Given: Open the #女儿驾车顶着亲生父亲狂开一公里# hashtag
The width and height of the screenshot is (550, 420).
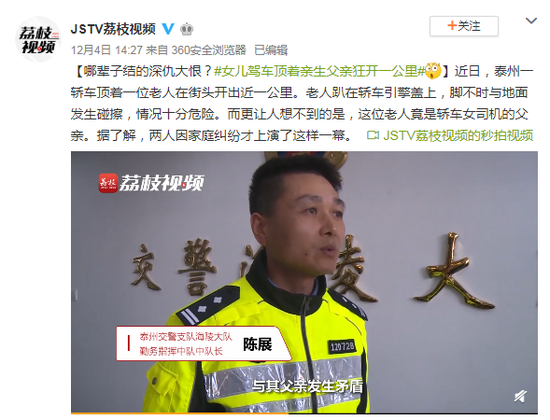Looking at the screenshot, I should [x=319, y=72].
